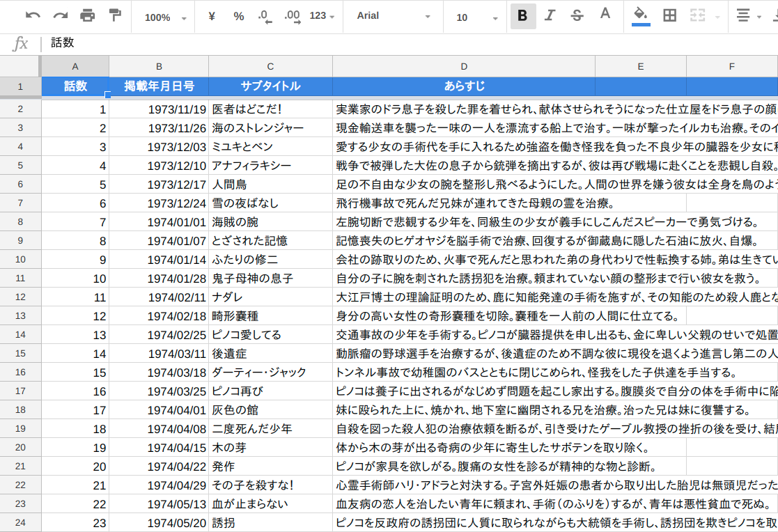Select cell 後遺症
Screen dimensions: 778x532
tap(270, 354)
